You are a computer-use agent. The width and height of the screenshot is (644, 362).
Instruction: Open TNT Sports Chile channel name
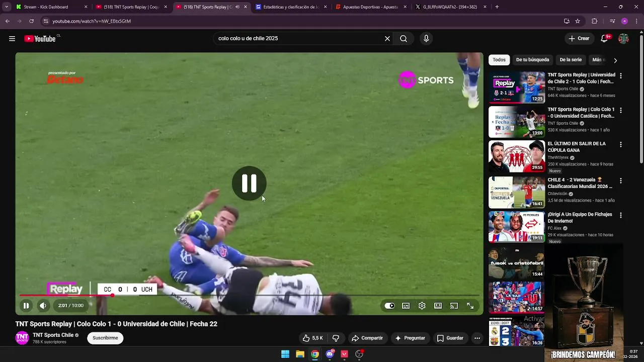click(x=53, y=335)
